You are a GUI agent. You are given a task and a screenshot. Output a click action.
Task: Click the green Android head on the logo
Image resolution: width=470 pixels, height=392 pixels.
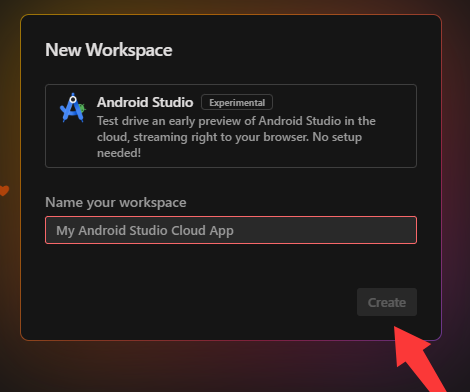82,108
